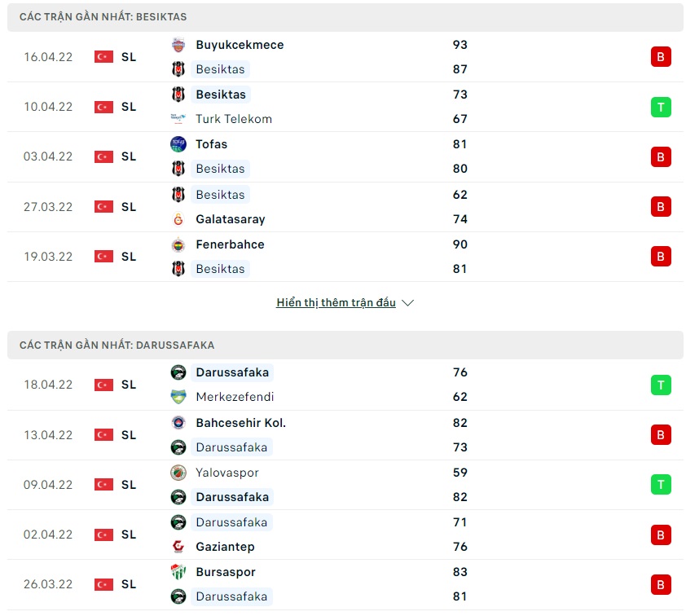
Task: Click the Buyukcekmece team logo
Action: tap(178, 45)
